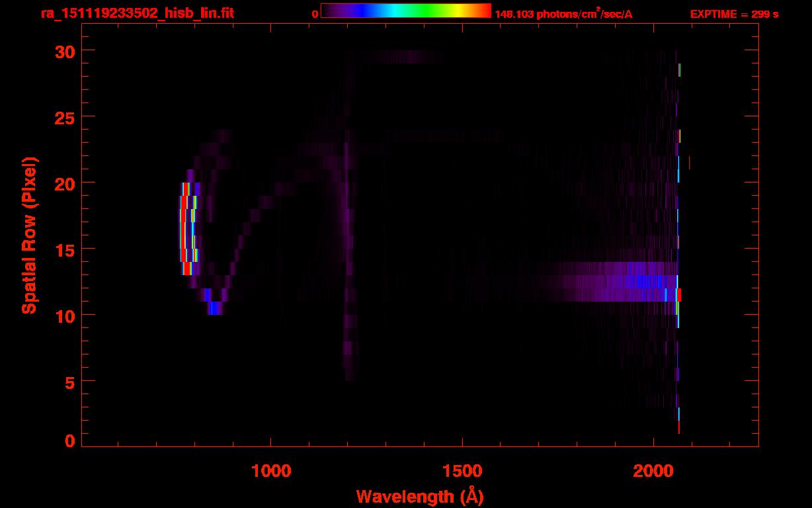Click the red pixel at detector edge row 11
The height and width of the screenshot is (508, 812).
pos(678,294)
